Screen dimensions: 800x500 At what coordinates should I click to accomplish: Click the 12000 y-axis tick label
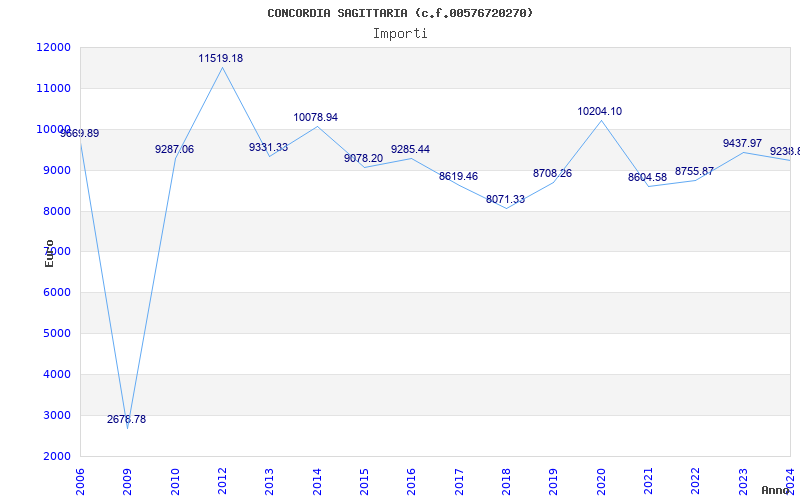point(53,47)
